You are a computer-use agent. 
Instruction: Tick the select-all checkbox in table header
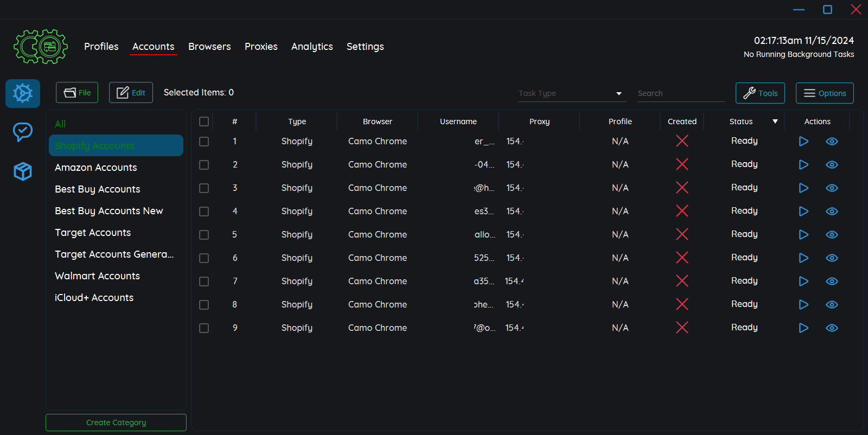tap(204, 121)
